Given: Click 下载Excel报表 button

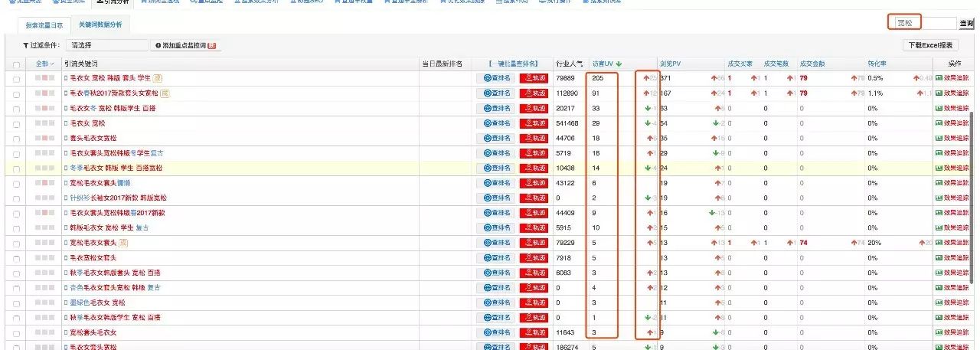Looking at the screenshot, I should pyautogui.click(x=931, y=46).
